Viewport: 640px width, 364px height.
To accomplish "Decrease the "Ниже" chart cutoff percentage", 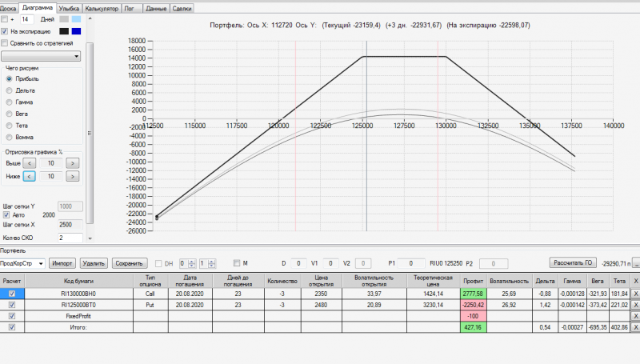I will 30,176.
